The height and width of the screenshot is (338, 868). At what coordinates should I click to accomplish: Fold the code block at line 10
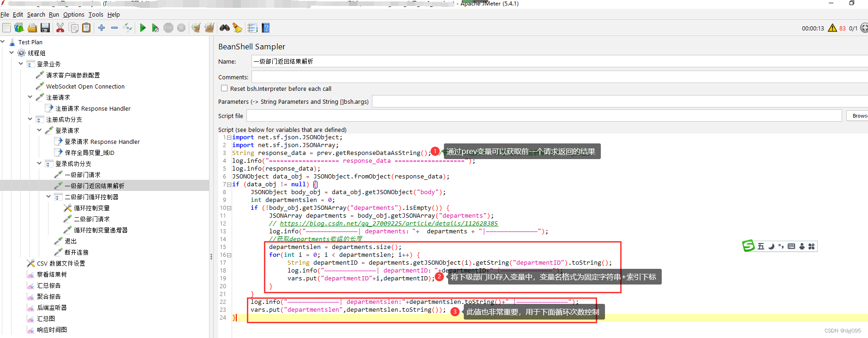click(229, 208)
